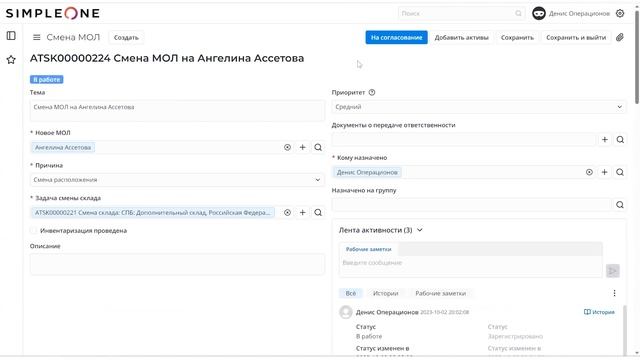
Task: Search records for Задача смены склада field
Action: pyautogui.click(x=318, y=213)
